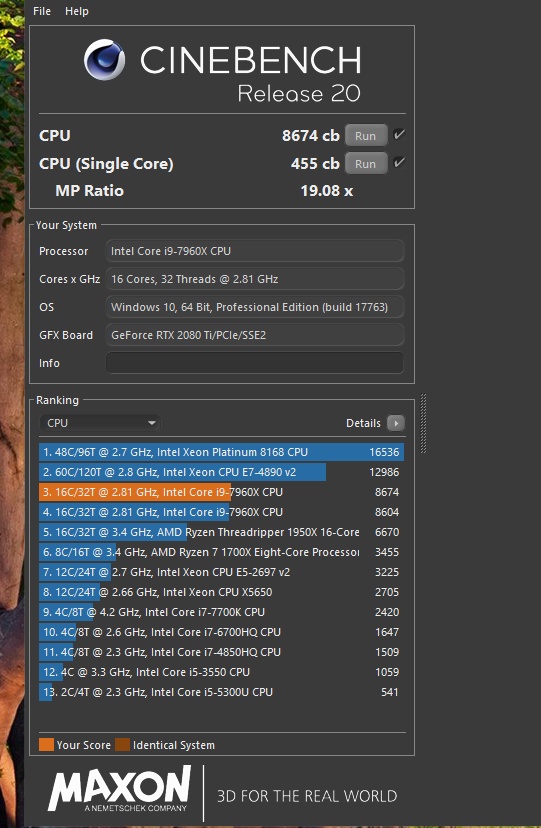Select the Threadripper 1950X ranking entry
Viewport: 541px width, 828px height.
(221, 532)
